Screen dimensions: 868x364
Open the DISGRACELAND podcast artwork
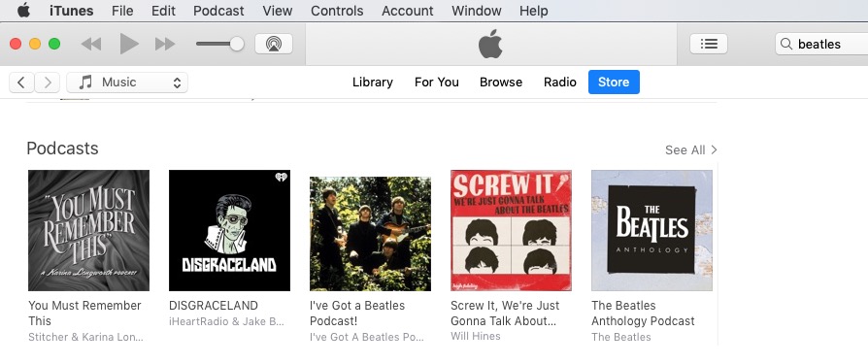[229, 230]
